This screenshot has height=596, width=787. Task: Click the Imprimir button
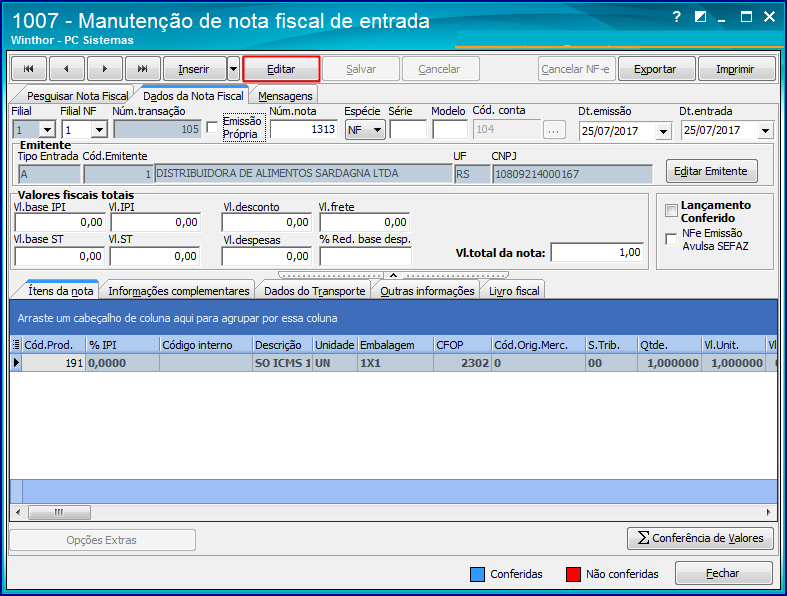(736, 69)
